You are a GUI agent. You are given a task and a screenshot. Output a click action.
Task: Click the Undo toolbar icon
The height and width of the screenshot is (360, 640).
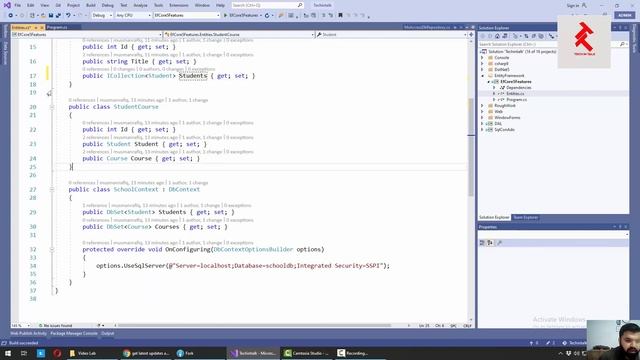click(68, 16)
